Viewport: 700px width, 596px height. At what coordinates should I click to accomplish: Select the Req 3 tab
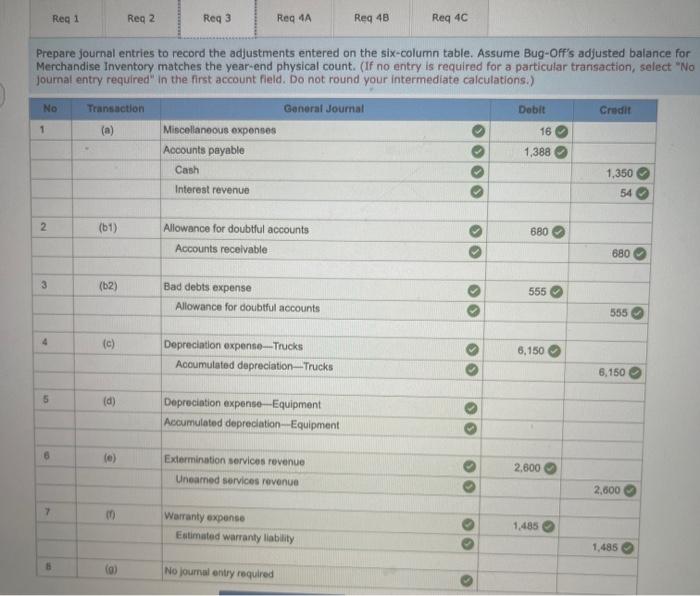point(217,18)
